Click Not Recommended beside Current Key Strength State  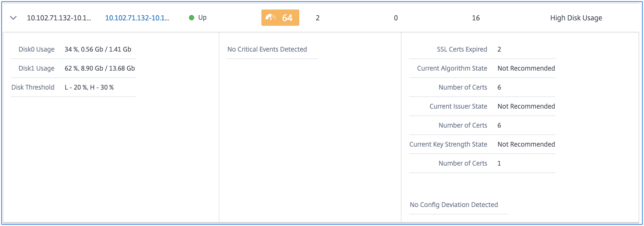[526, 144]
